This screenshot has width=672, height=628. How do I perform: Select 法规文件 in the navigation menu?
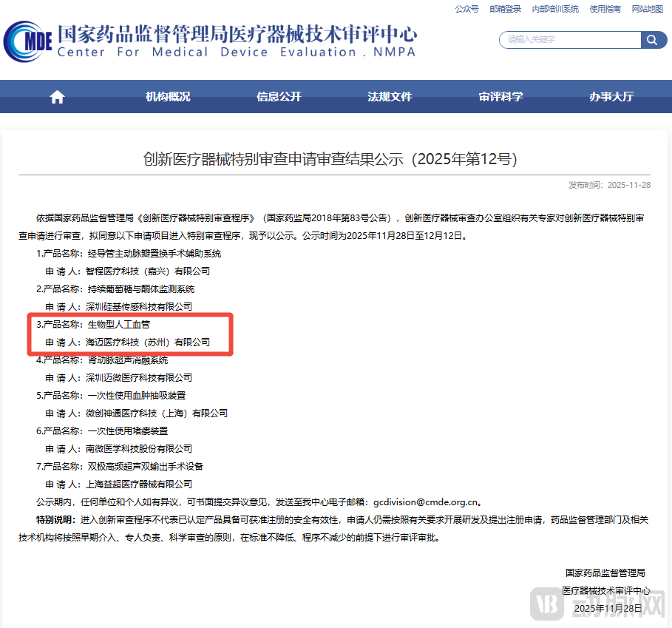coord(390,96)
